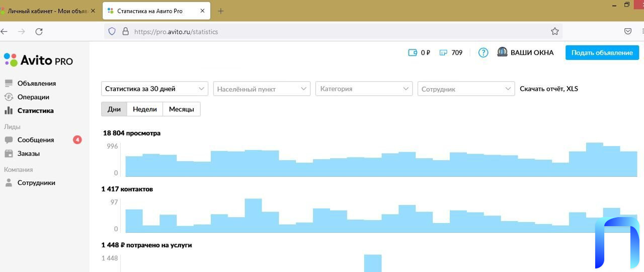Click the ВАШИ ОКНА profile avatar

[502, 52]
